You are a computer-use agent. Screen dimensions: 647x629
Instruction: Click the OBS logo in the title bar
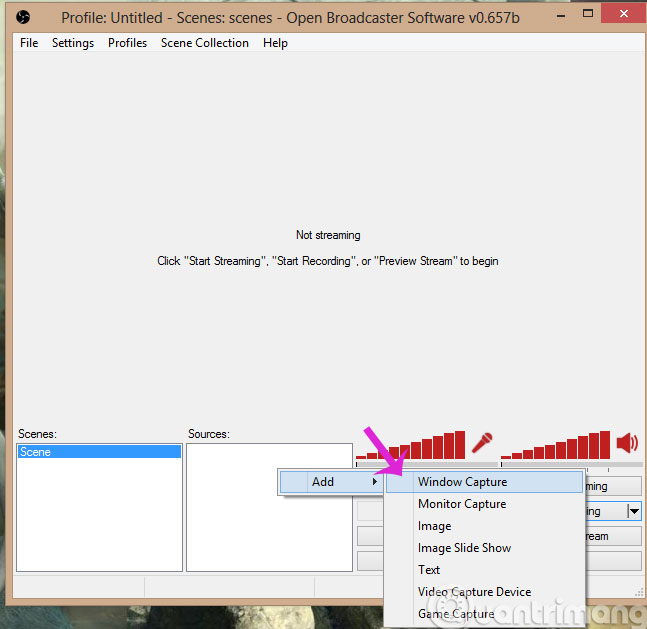[x=23, y=17]
